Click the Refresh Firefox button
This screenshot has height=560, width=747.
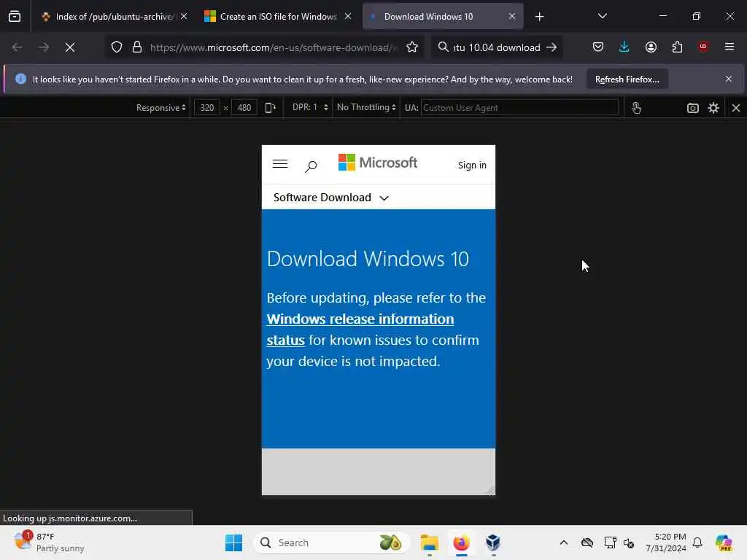coord(627,79)
